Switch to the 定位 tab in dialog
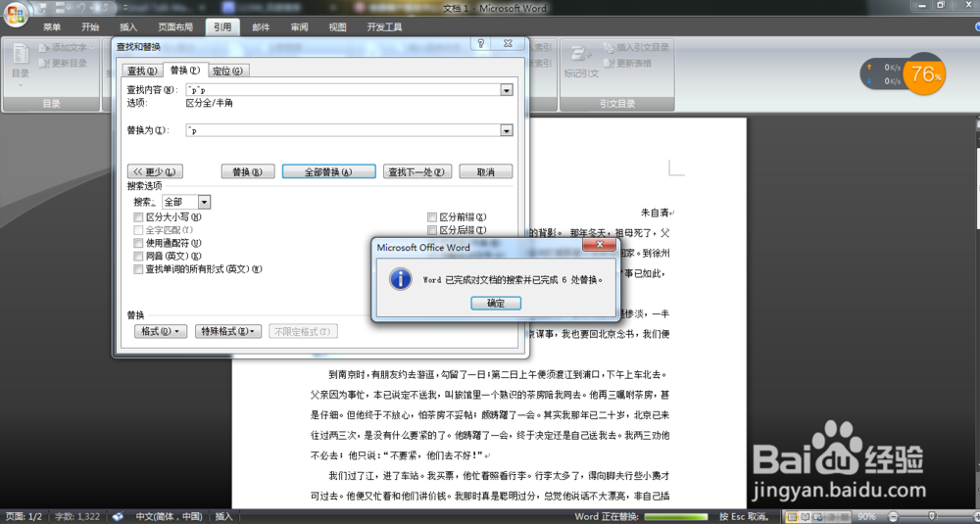980x524 pixels. pos(228,71)
